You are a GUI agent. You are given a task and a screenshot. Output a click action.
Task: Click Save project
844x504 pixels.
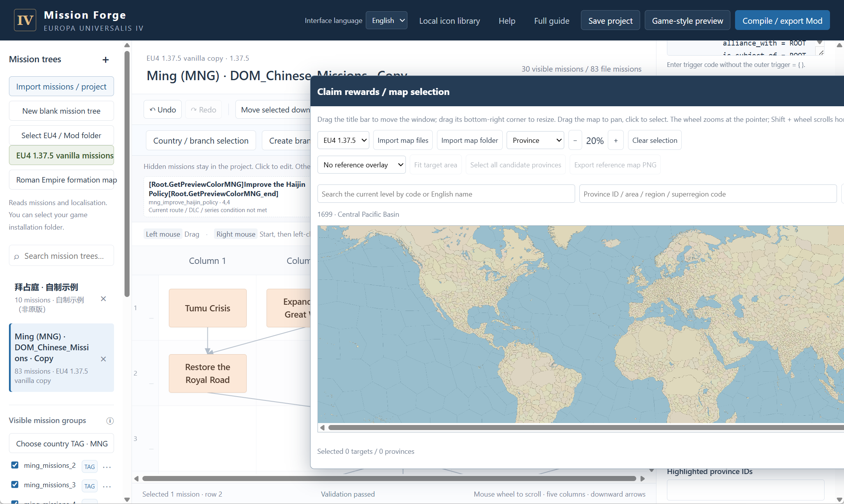(x=610, y=21)
